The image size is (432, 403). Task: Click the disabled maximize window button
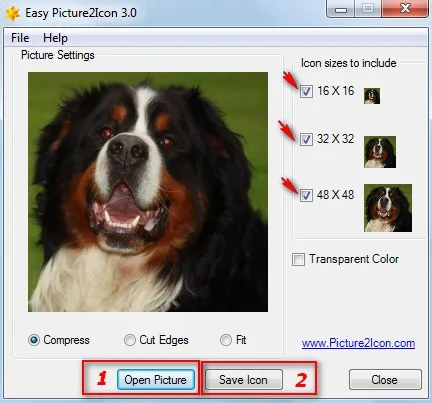[367, 9]
